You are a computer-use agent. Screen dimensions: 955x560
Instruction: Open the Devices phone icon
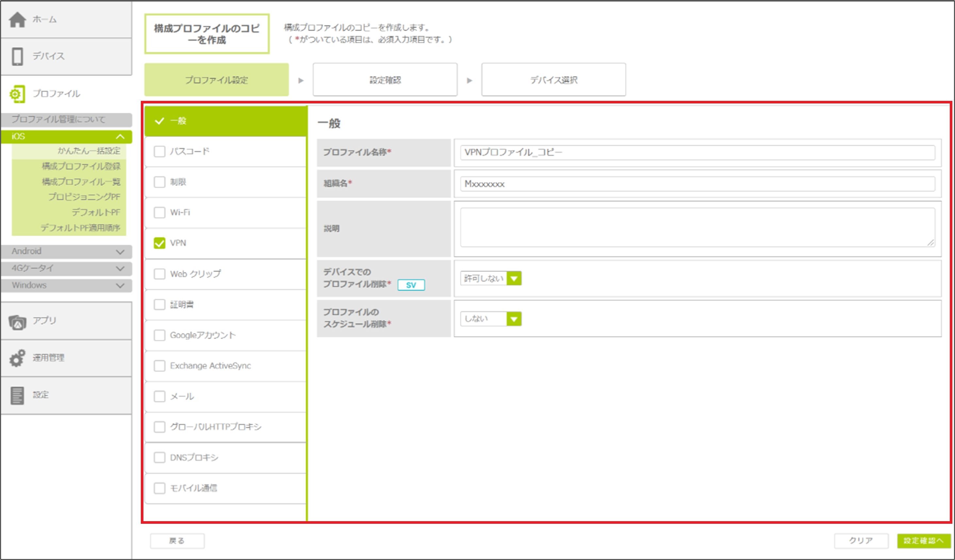click(x=17, y=56)
